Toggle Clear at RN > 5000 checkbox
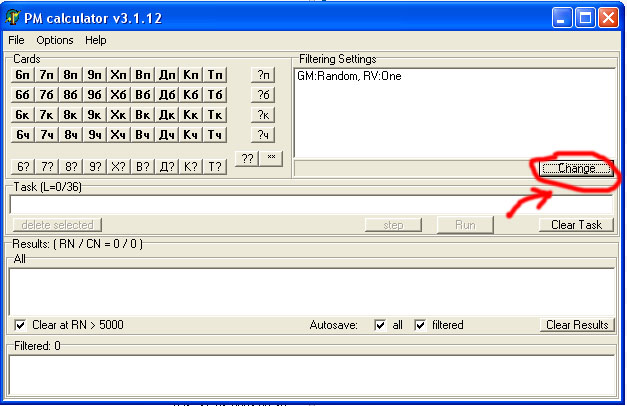Screen dimensions: 627x406 [20, 325]
